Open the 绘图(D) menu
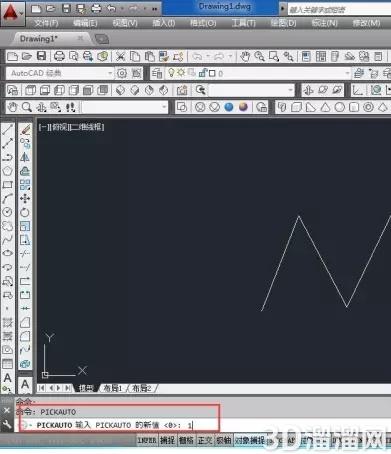391x454 pixels. (x=283, y=23)
